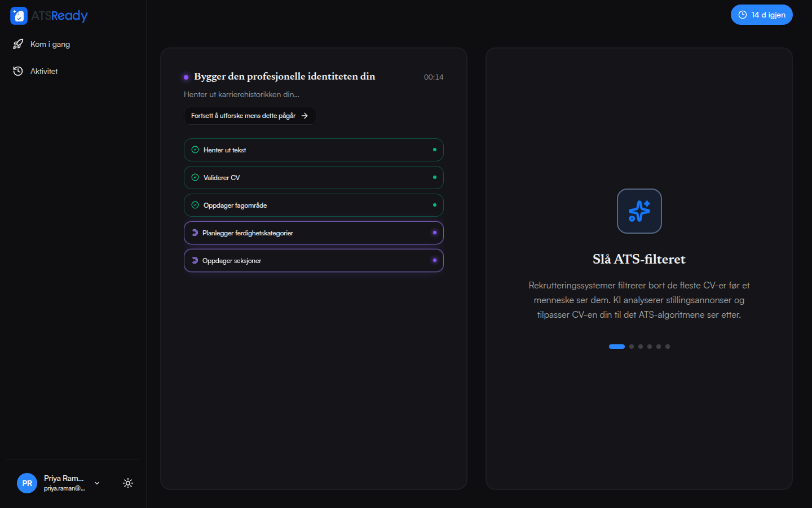Click the checkmark icon on Henter ut tekst

tap(195, 150)
